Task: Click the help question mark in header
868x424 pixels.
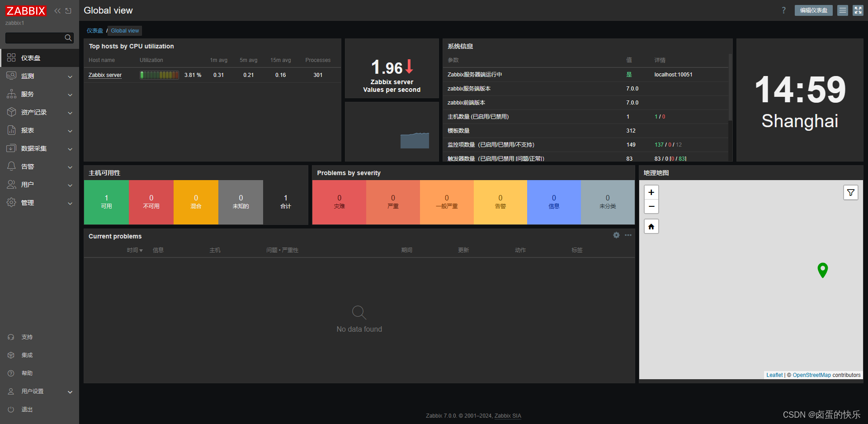Action: pos(783,10)
